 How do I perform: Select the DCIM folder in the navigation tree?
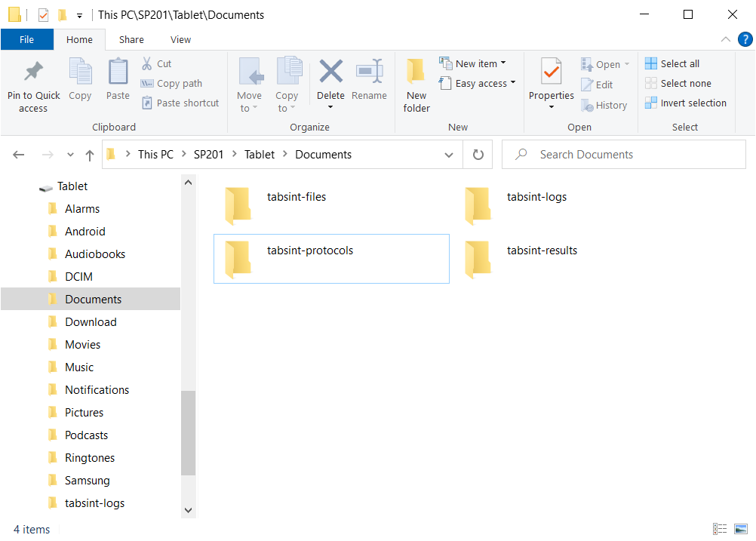[78, 277]
